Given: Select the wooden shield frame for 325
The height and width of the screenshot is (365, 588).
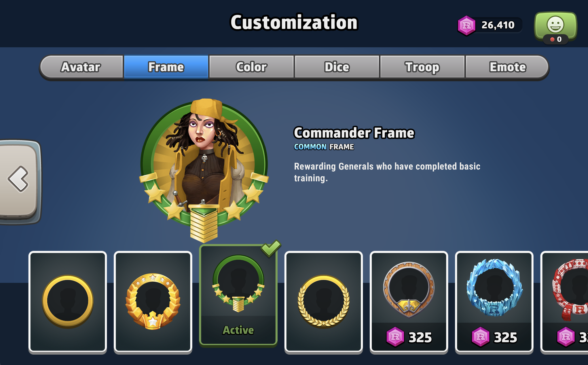Looking at the screenshot, I should [409, 301].
